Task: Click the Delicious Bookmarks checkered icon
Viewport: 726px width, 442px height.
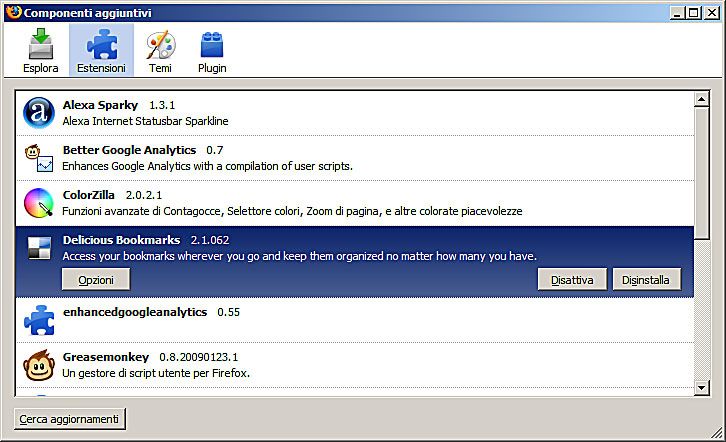Action: [x=39, y=248]
